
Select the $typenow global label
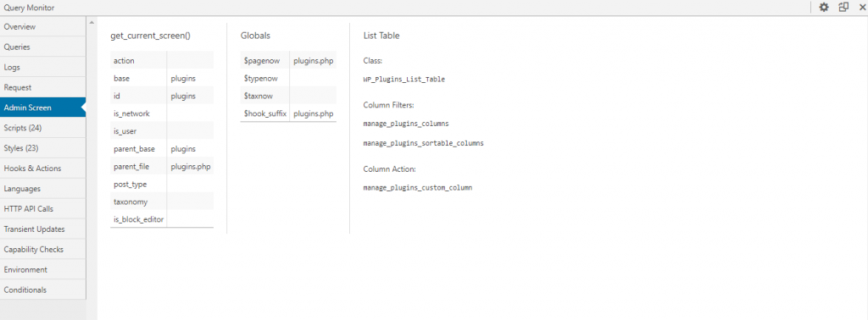coord(261,79)
